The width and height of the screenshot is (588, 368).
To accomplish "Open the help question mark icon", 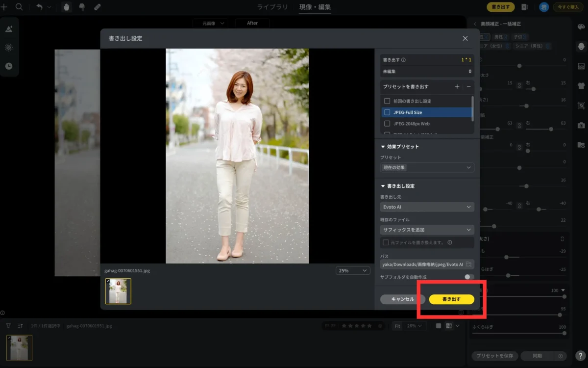I will [580, 356].
